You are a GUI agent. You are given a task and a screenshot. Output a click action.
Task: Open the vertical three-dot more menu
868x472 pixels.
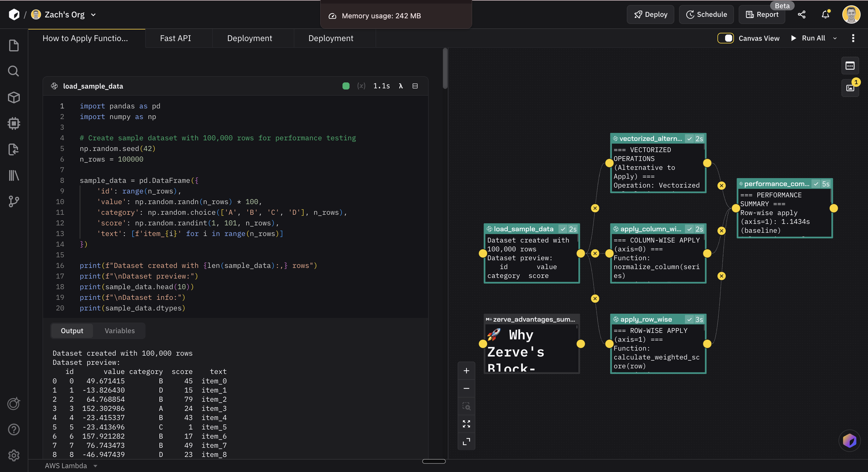(853, 38)
